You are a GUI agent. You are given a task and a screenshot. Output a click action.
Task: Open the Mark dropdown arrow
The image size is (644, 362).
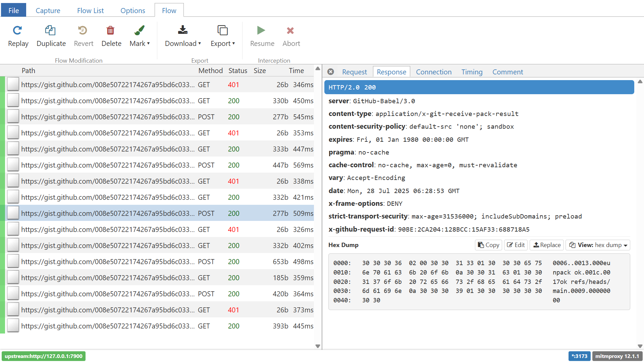149,44
